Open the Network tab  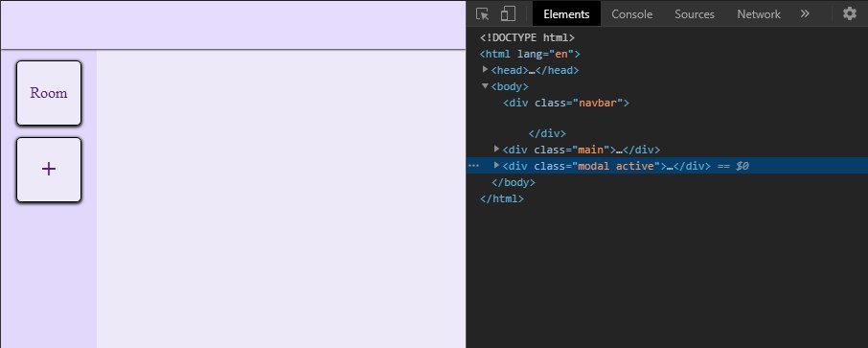pos(759,14)
